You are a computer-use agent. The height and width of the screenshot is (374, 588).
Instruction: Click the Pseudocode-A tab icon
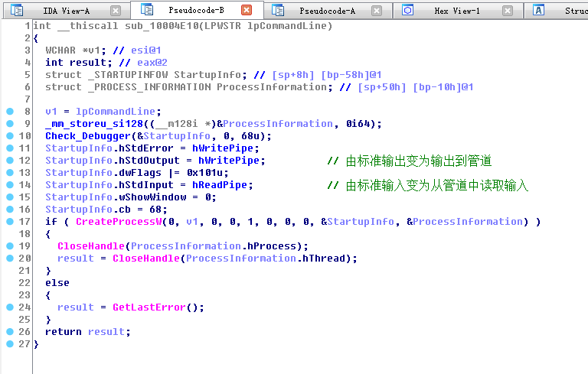click(277, 10)
